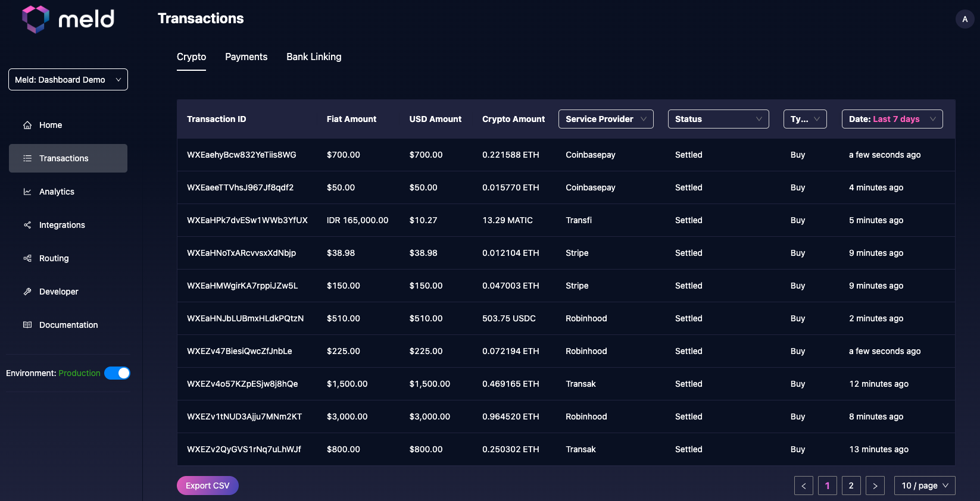The height and width of the screenshot is (501, 980).
Task: Open Analytics in the sidebar
Action: pos(68,192)
